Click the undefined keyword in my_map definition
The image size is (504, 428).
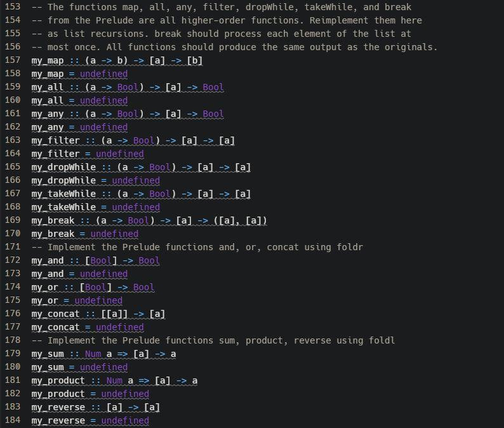tap(103, 74)
